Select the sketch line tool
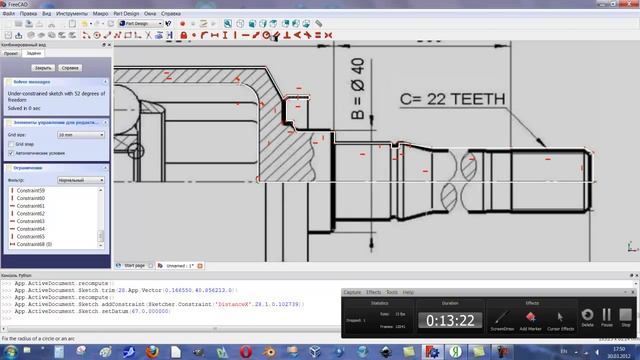 point(107,36)
